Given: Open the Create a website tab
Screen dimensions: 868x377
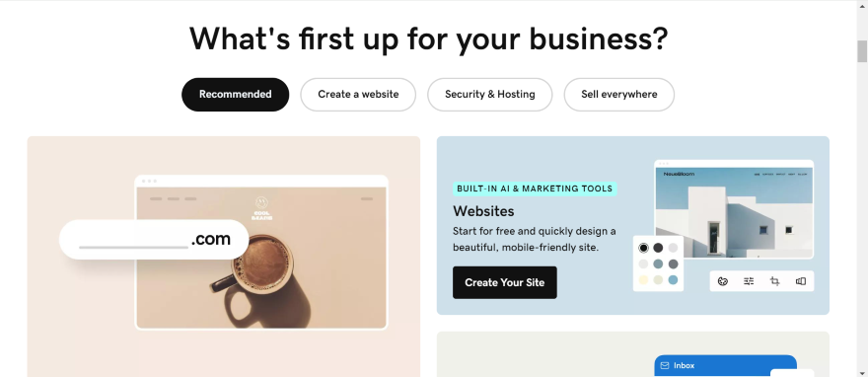Looking at the screenshot, I should (358, 94).
